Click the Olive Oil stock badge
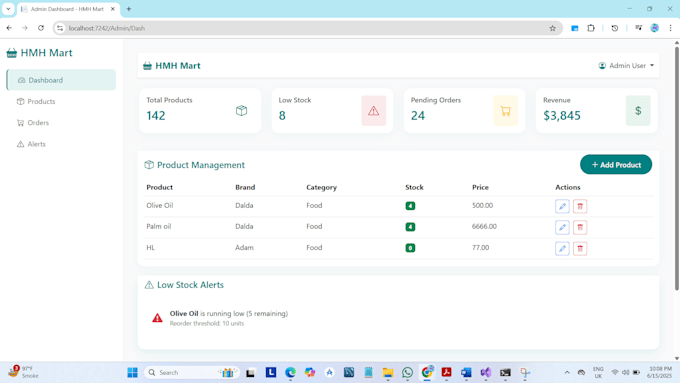 pyautogui.click(x=410, y=206)
